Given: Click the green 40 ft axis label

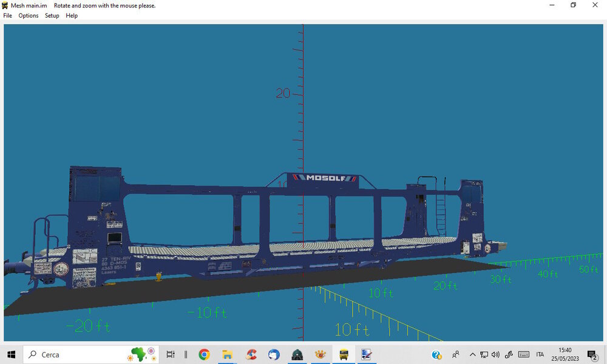Looking at the screenshot, I should tap(548, 274).
